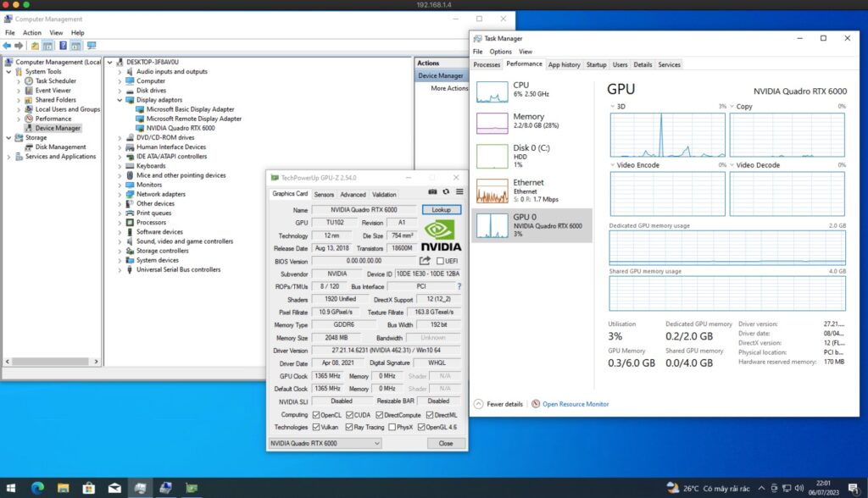Open Microsoft Store from taskbar
The width and height of the screenshot is (868, 498).
click(x=88, y=488)
